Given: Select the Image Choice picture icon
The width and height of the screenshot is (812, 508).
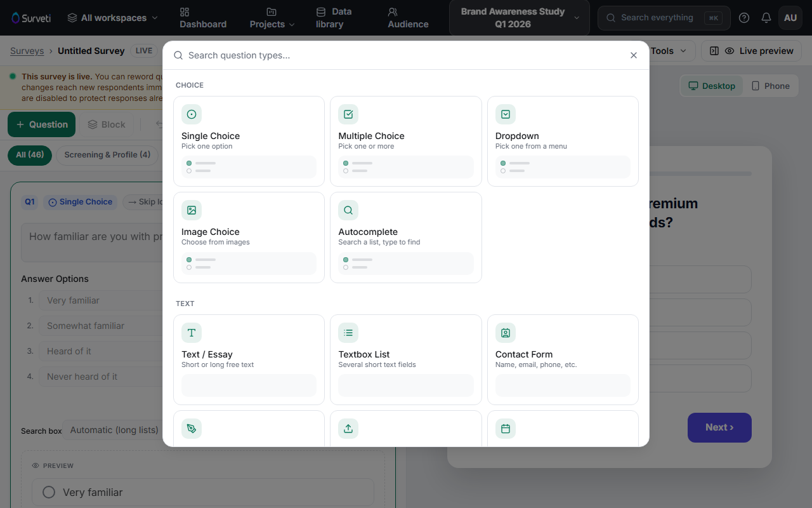Looking at the screenshot, I should [x=192, y=210].
